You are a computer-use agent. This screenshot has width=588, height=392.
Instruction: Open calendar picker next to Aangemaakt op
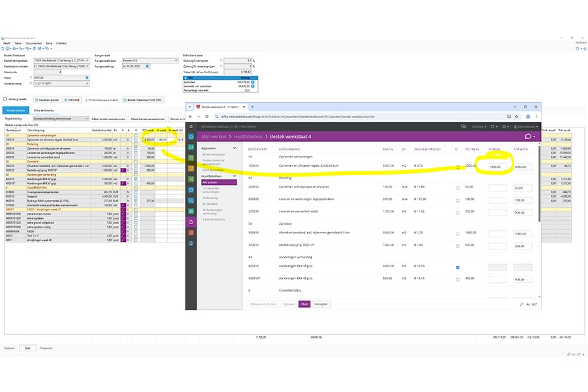(148, 66)
